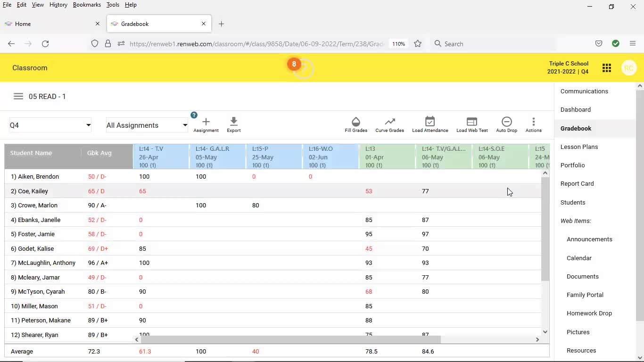Open Portfolio in the side menu

[572, 165]
